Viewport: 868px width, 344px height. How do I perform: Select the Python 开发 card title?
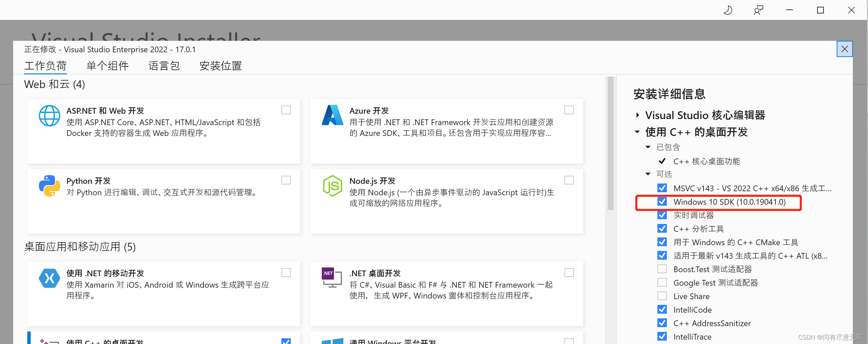point(88,181)
